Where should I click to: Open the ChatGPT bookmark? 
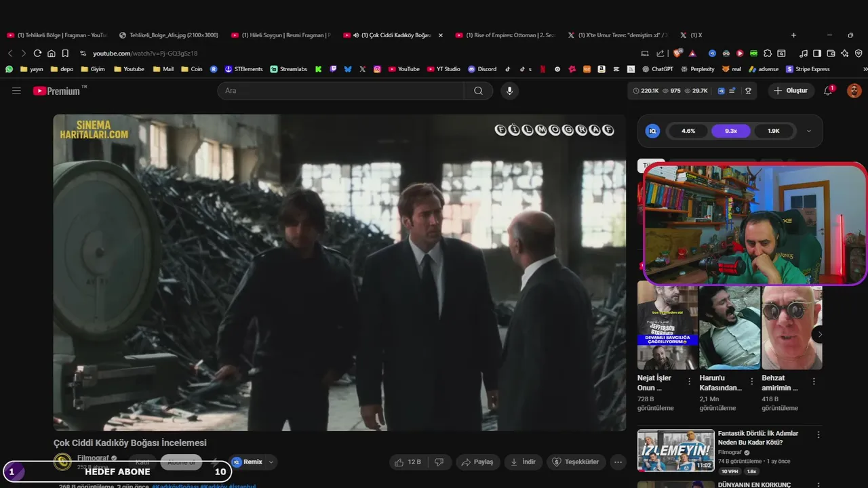pyautogui.click(x=657, y=69)
